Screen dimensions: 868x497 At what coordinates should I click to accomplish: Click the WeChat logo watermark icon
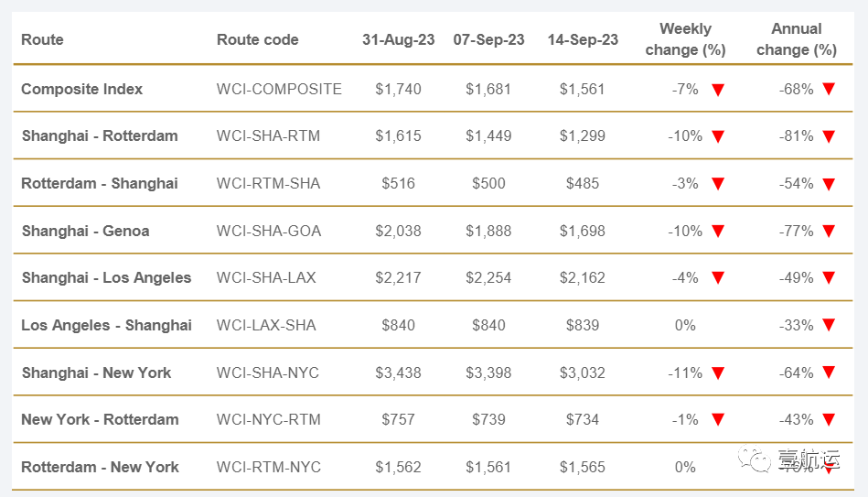pyautogui.click(x=754, y=459)
